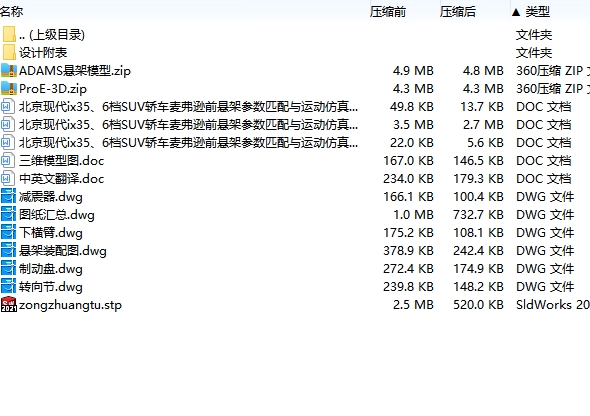Click the 2.7 MB compressed size cell

pos(483,125)
